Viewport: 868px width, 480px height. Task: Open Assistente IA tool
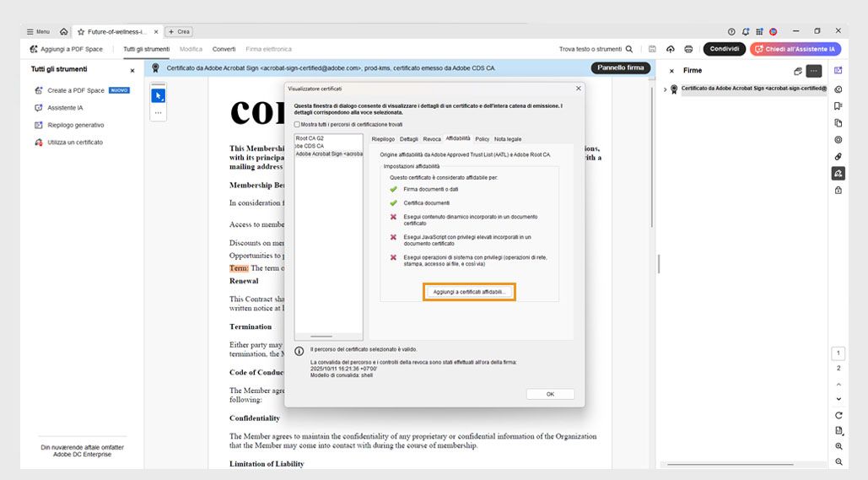59,107
